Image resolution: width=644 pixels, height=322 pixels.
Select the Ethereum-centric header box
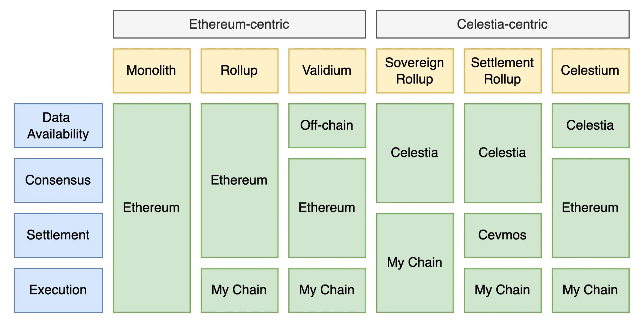coord(239,24)
